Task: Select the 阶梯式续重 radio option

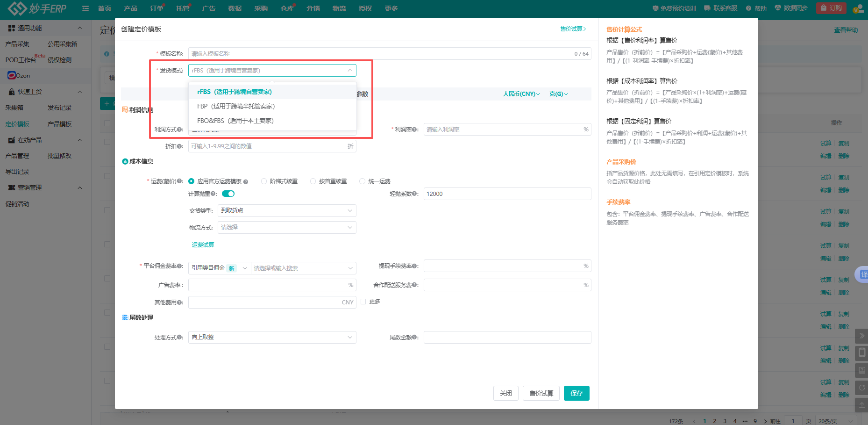Action: tap(264, 181)
